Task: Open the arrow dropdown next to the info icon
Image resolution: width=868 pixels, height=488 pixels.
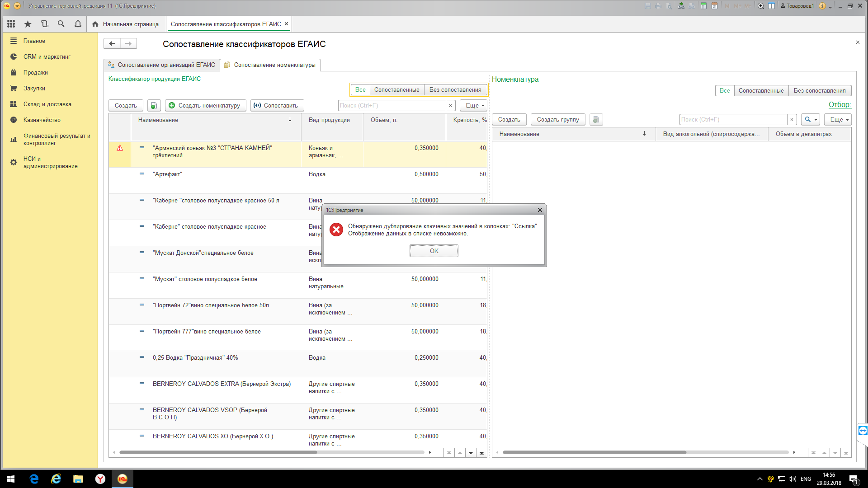Action: (830, 6)
